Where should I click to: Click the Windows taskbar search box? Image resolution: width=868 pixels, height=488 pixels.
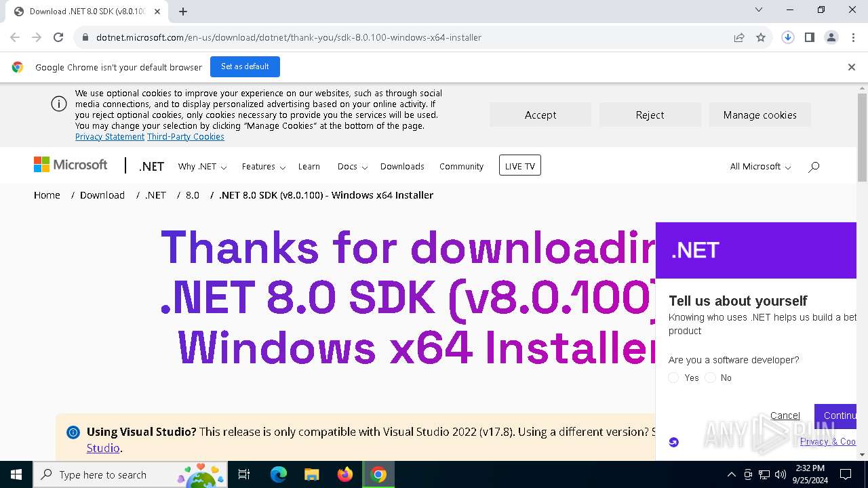[130, 474]
